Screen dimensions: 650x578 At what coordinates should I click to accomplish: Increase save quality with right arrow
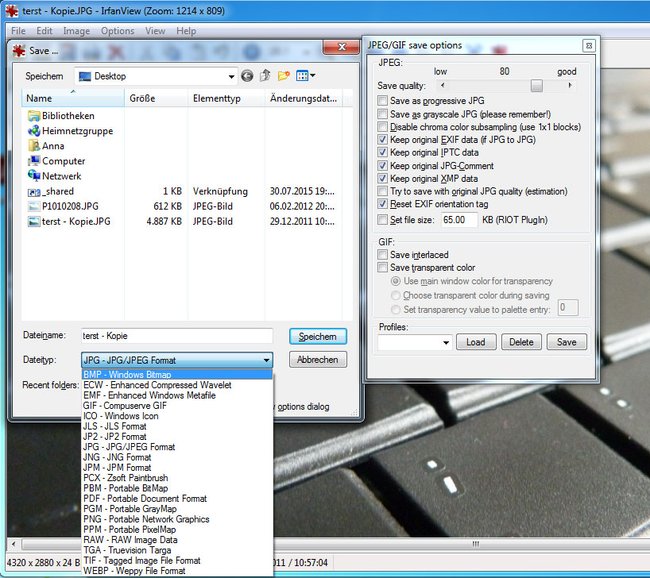click(570, 85)
